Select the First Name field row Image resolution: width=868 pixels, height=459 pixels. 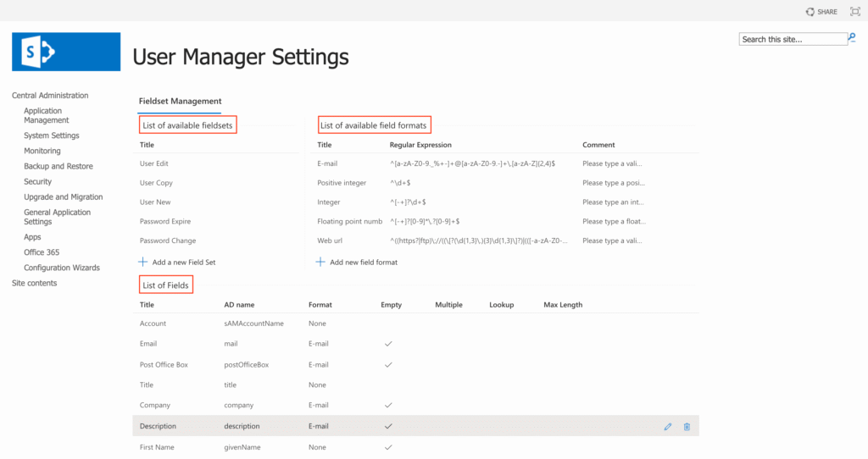pyautogui.click(x=415, y=447)
